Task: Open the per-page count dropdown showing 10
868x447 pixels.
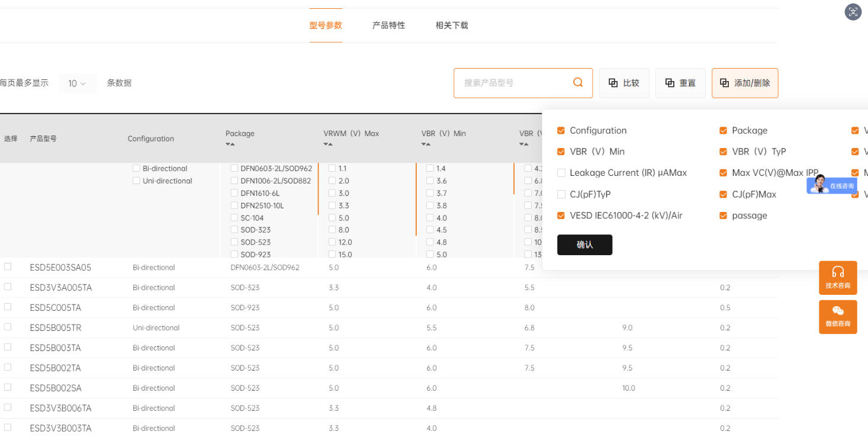Action: [x=77, y=83]
